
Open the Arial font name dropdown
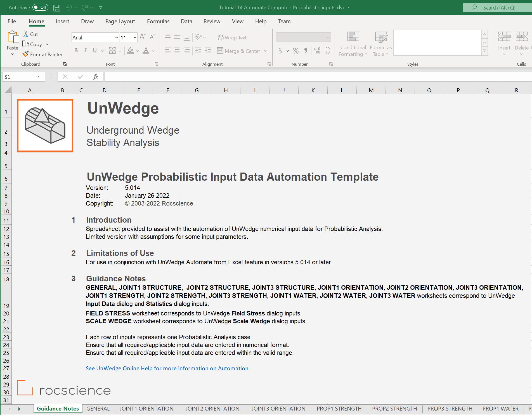click(117, 37)
